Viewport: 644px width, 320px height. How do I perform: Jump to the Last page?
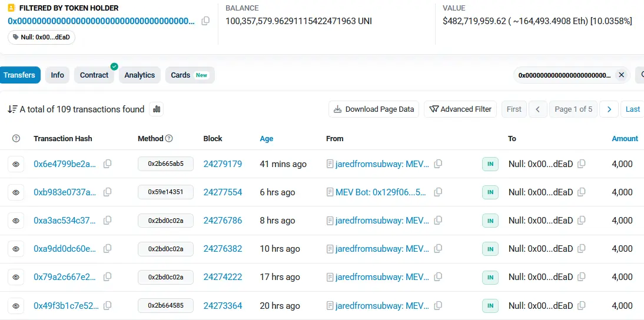(632, 109)
